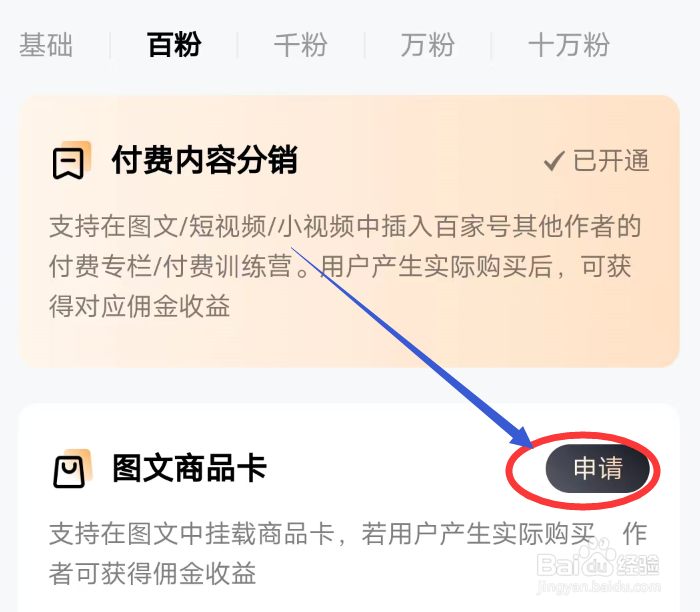Click the 图文商品卡 shopping bag icon
This screenshot has width=700, height=612.
(72, 469)
